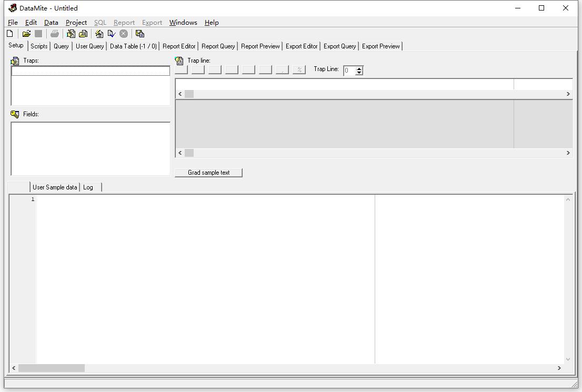This screenshot has width=582, height=392.
Task: Switch to the Log tab
Action: pos(88,187)
